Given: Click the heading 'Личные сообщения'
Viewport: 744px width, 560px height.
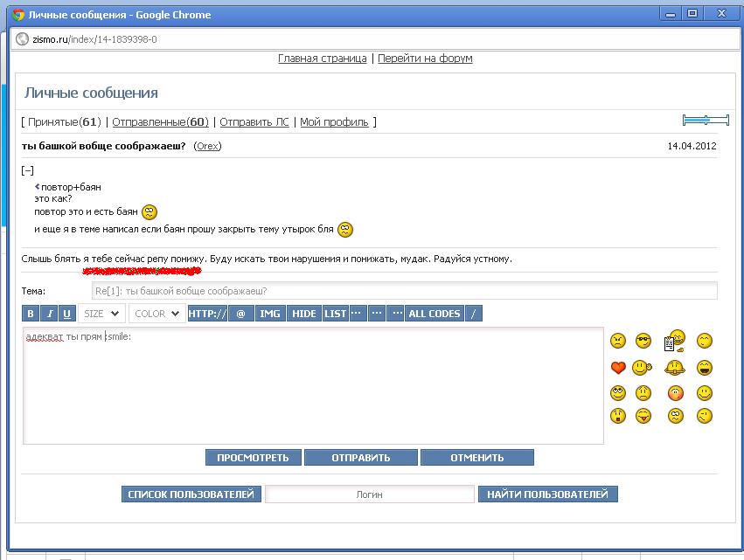Looking at the screenshot, I should [91, 93].
